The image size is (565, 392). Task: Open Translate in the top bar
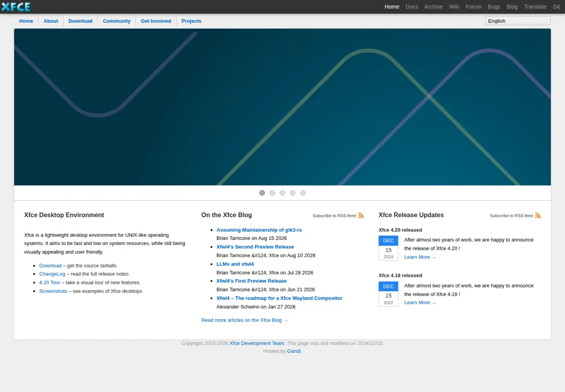pos(535,7)
